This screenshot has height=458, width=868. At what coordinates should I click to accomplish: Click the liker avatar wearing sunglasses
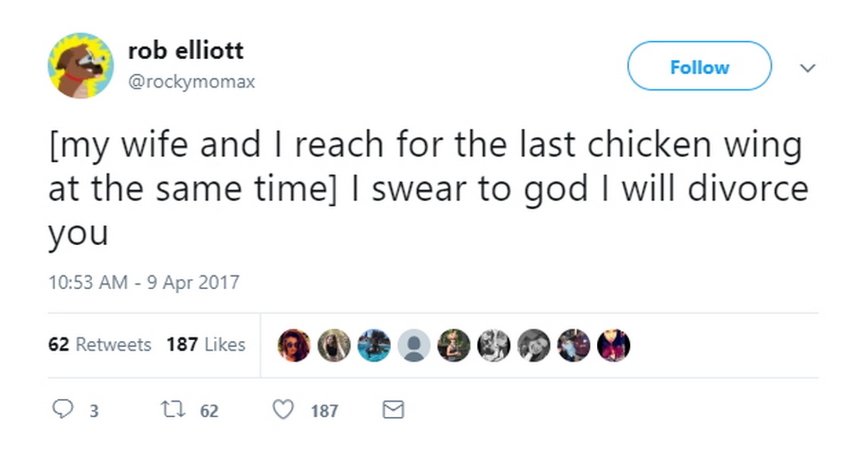(293, 345)
